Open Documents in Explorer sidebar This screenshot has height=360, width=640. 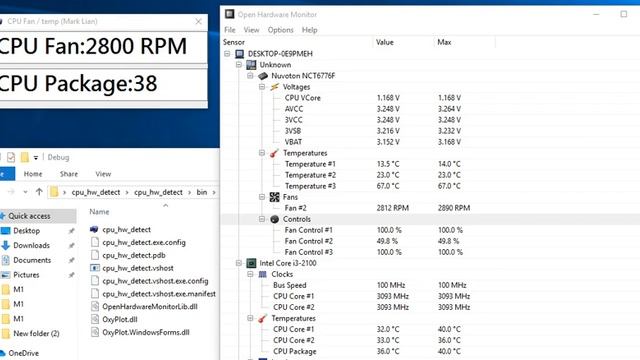[x=32, y=260]
